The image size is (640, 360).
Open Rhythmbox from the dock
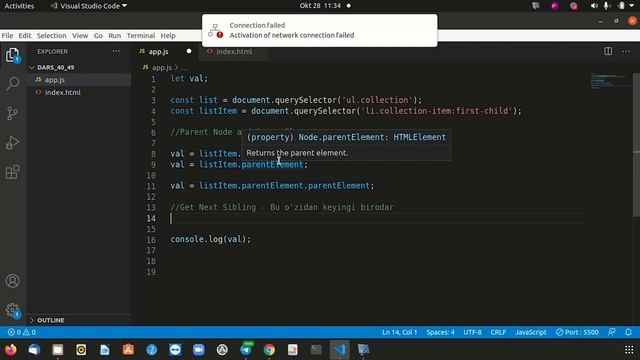tap(81, 350)
